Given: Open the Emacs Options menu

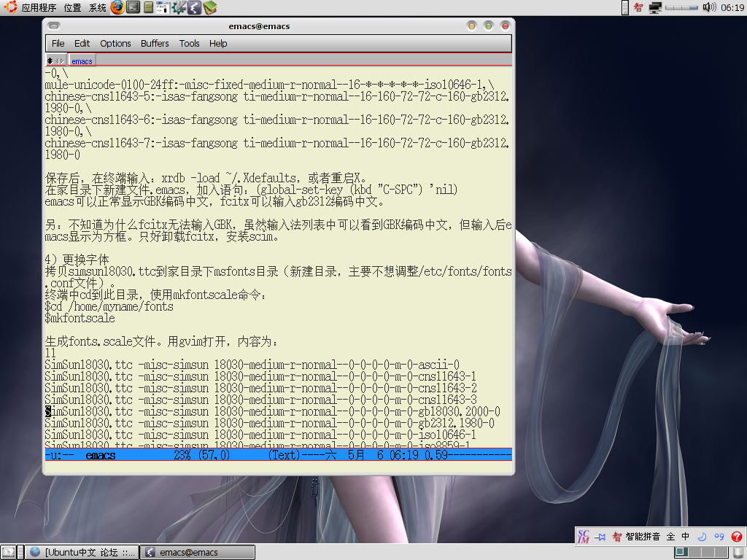Looking at the screenshot, I should 115,43.
